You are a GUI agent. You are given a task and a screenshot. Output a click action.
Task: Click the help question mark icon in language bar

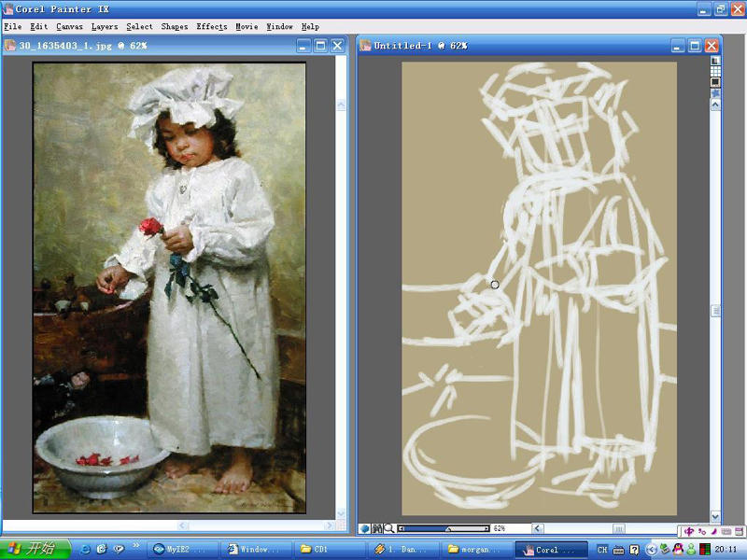[x=634, y=550]
